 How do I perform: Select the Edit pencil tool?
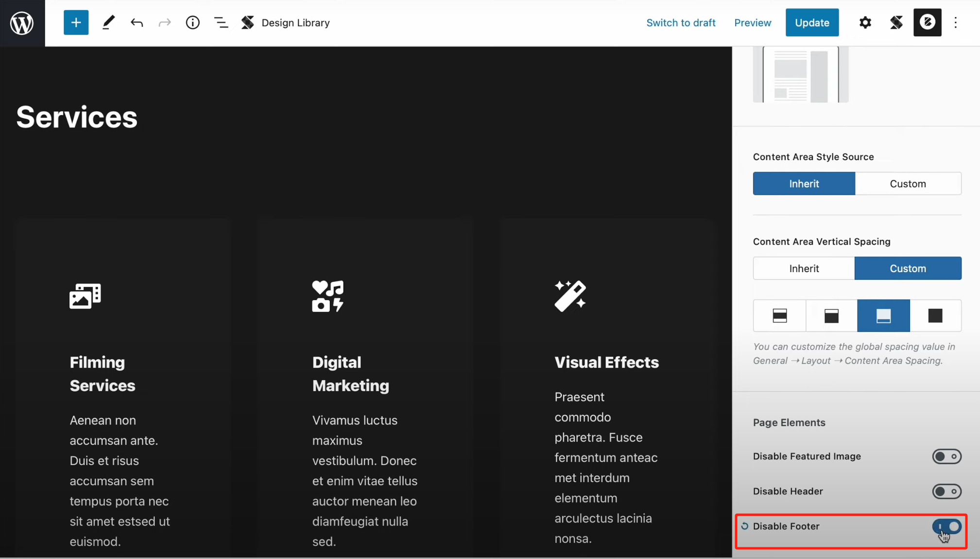(x=108, y=22)
